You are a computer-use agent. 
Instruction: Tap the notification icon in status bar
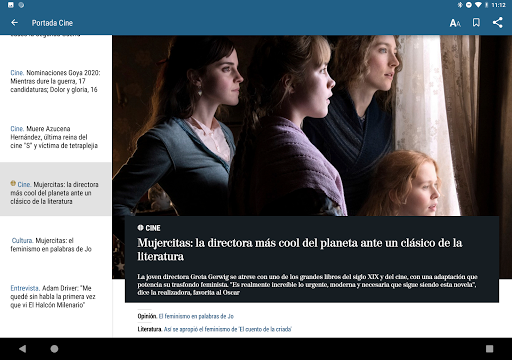point(11,5)
